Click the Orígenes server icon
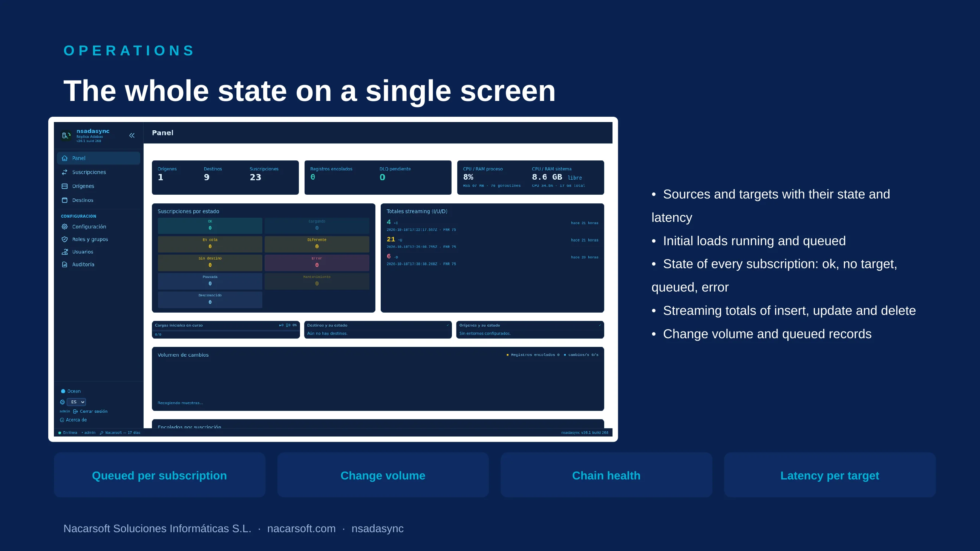This screenshot has width=980, height=551. pyautogui.click(x=65, y=186)
